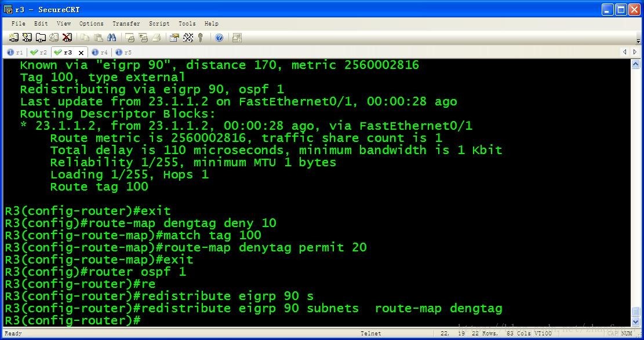Open the Edit menu
The width and height of the screenshot is (644, 340).
[41, 23]
